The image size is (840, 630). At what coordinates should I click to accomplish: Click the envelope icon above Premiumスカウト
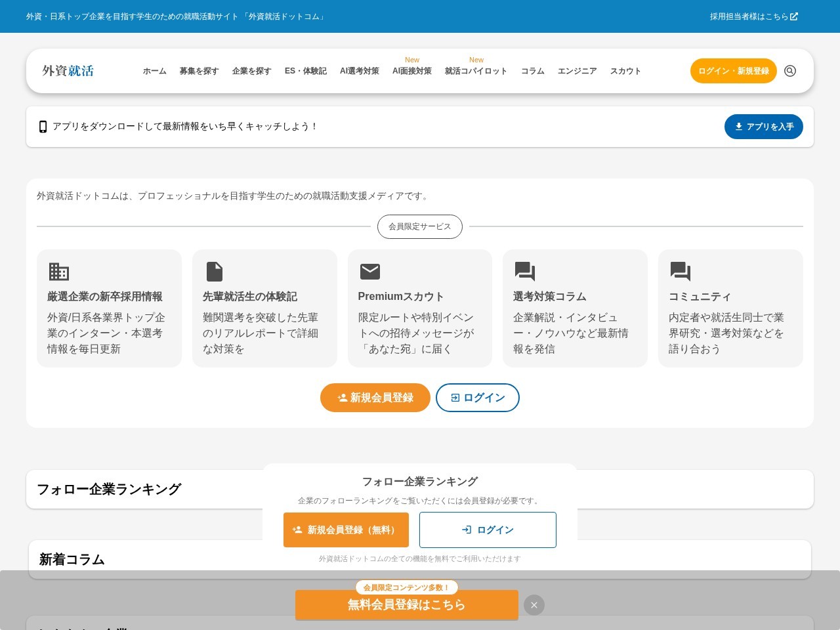370,271
